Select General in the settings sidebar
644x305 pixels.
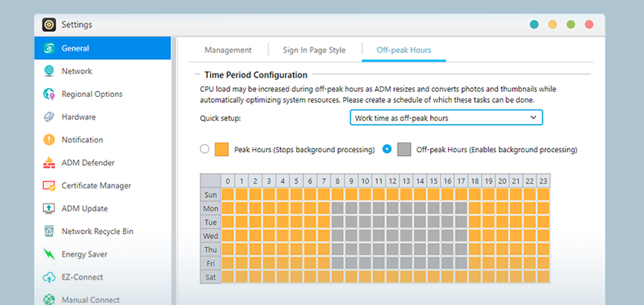click(x=76, y=48)
